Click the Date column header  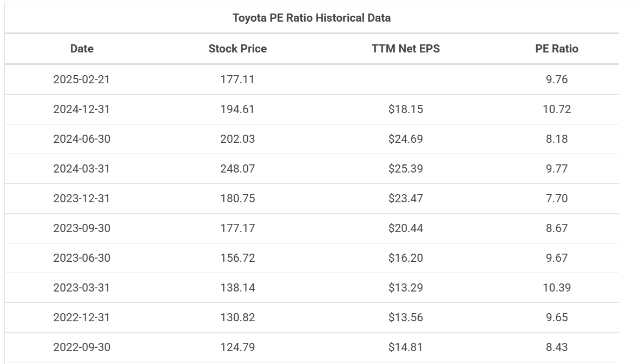[82, 49]
